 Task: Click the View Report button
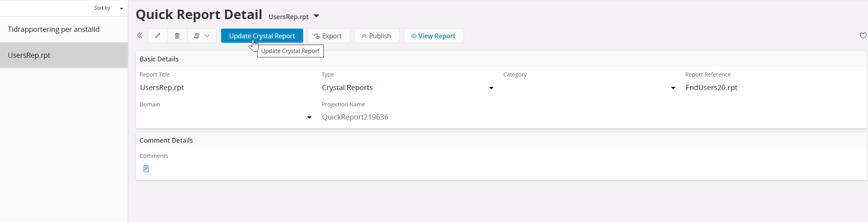433,36
